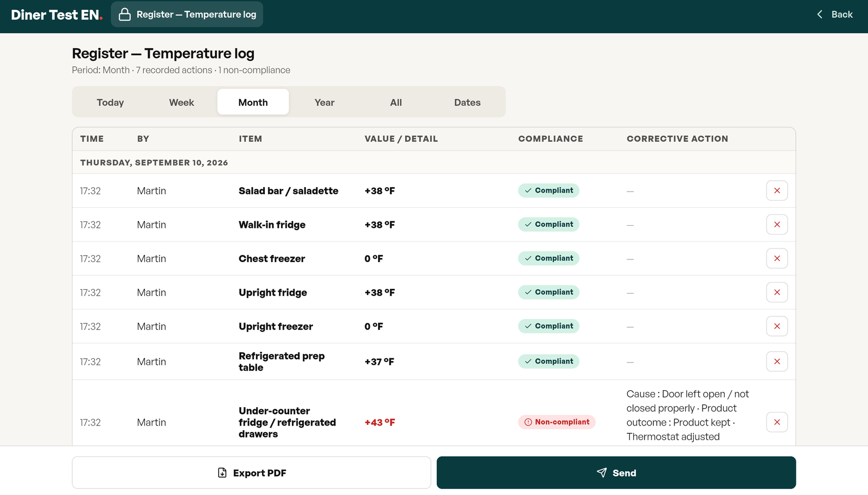Click the Non-compliant status badge
This screenshot has width=868, height=495.
557,422
